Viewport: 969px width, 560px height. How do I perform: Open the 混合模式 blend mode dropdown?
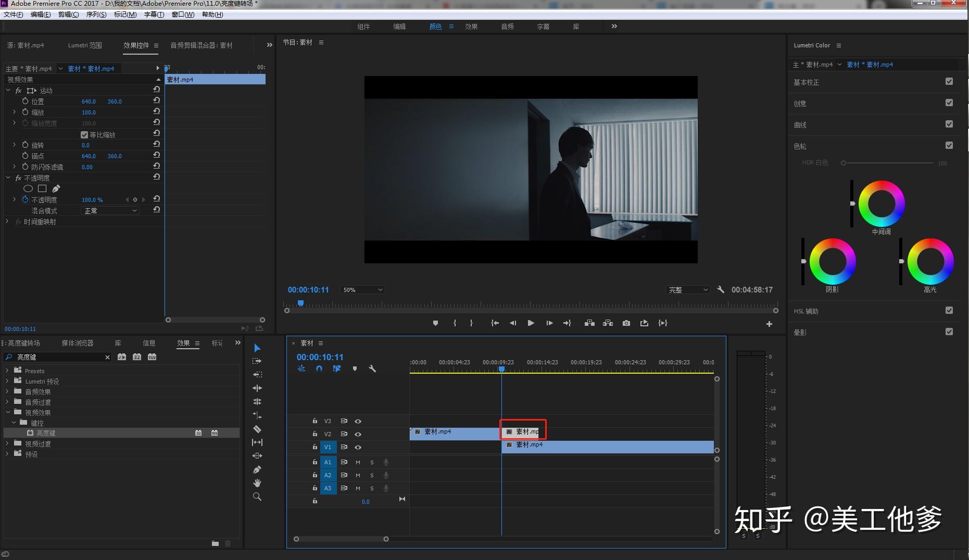pyautogui.click(x=110, y=211)
